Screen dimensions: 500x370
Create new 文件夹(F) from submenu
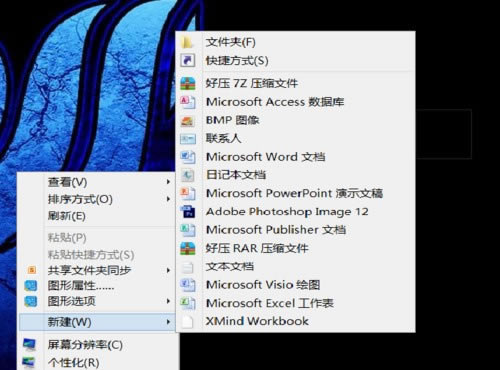[295, 42]
